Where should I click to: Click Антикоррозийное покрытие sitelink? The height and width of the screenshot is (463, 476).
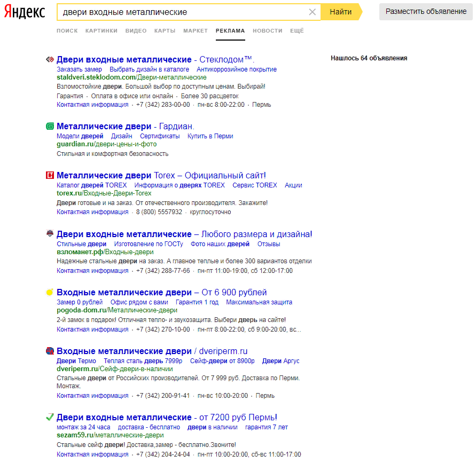(x=237, y=69)
